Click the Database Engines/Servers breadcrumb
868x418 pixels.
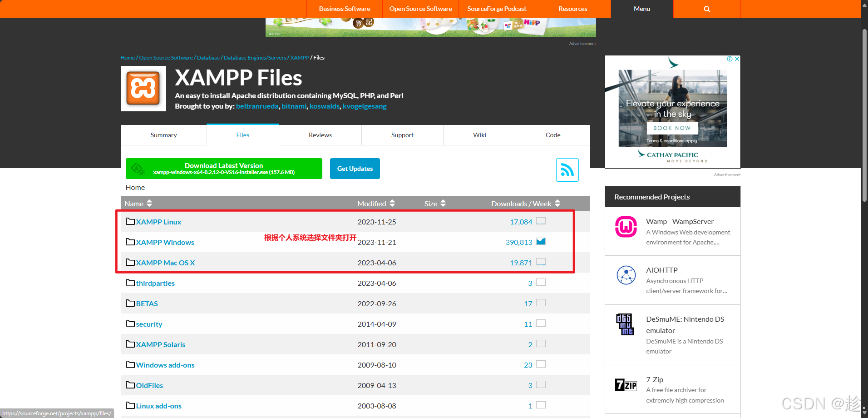click(255, 58)
